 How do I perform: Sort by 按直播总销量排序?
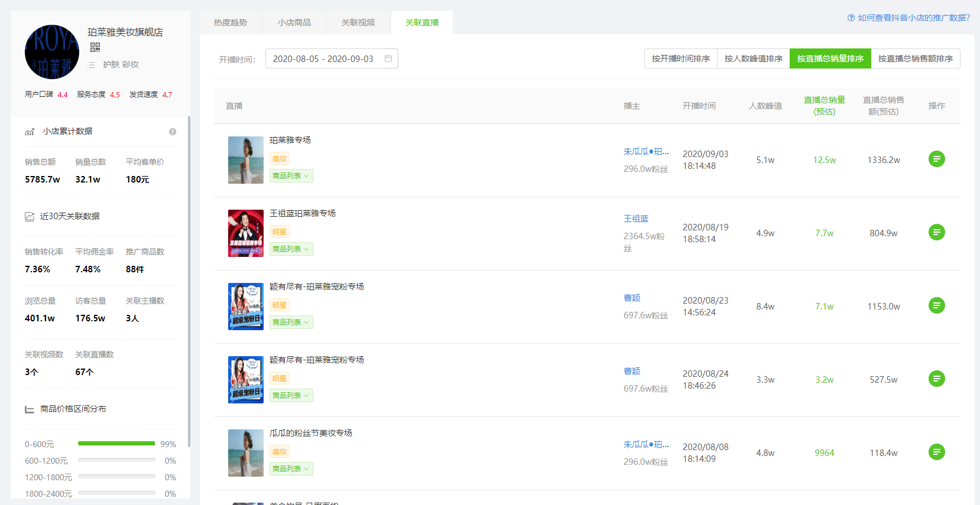coord(830,58)
